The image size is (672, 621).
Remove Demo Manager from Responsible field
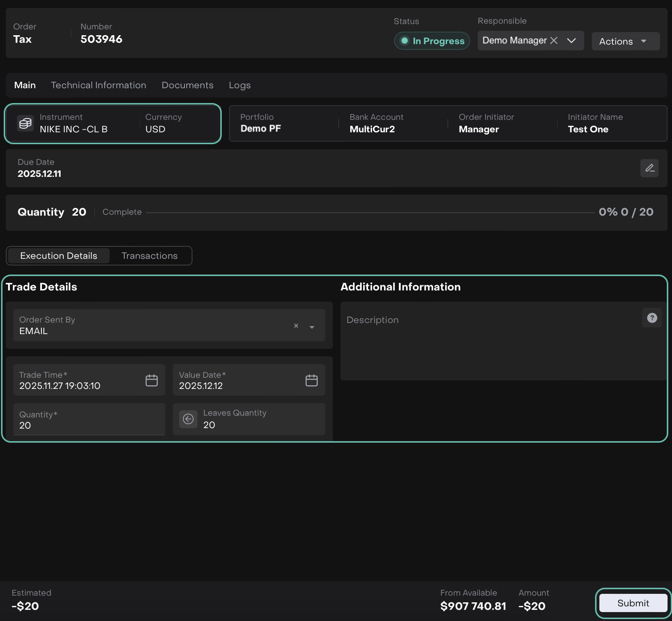click(554, 41)
